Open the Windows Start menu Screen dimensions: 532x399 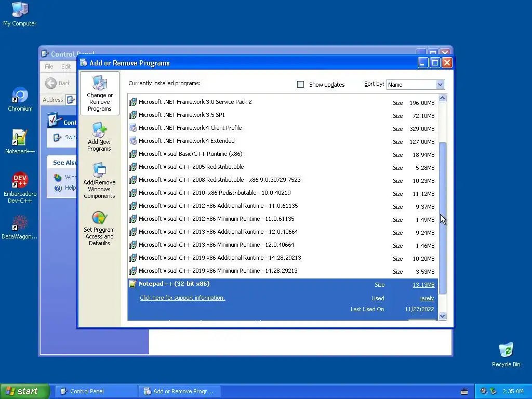tap(25, 391)
